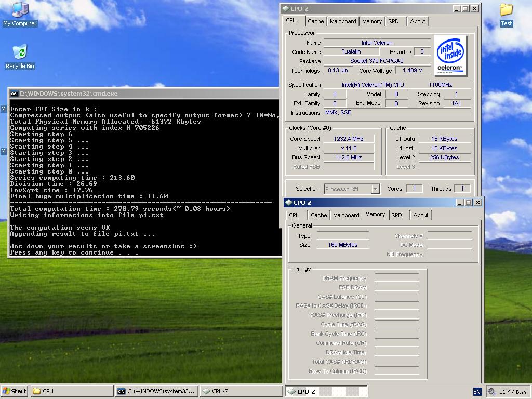Switch to Mainboard tab in lower CPU-Z window

346,215
